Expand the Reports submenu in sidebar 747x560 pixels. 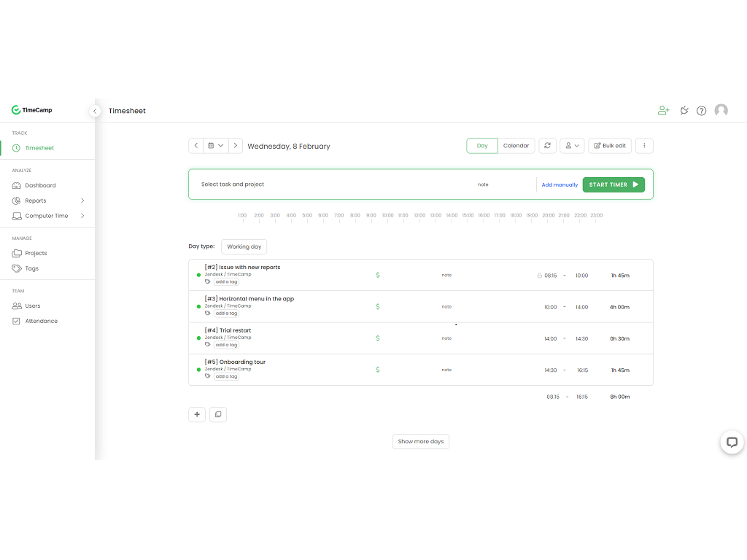coord(82,201)
